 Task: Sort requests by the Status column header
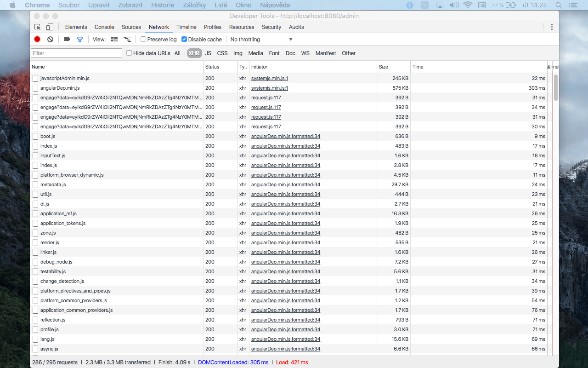212,67
